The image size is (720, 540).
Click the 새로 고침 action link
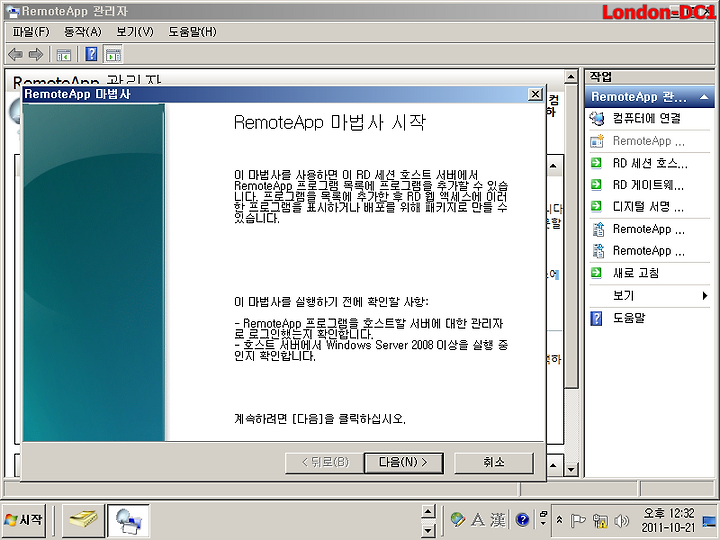[x=636, y=273]
